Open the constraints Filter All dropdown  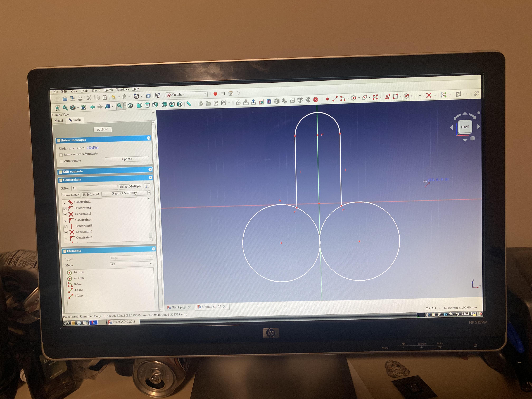pos(94,188)
